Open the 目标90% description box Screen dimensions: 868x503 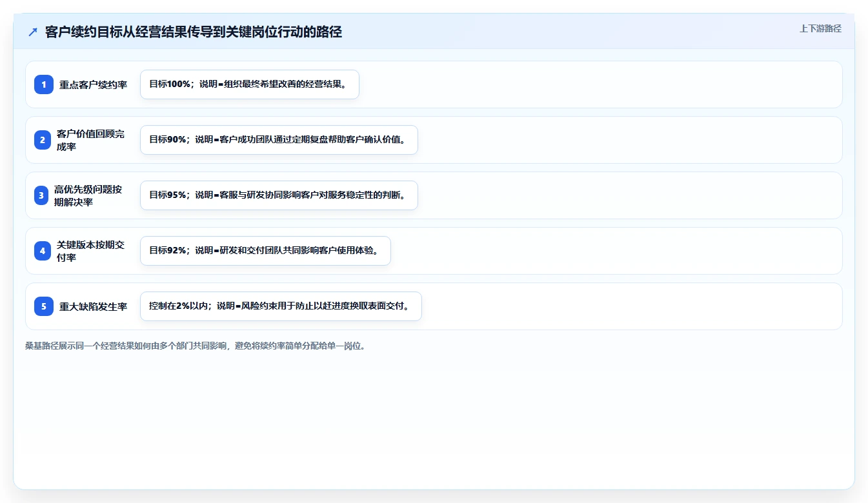279,140
